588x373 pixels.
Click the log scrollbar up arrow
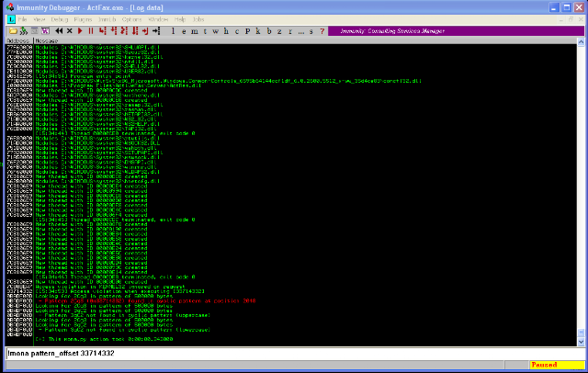[581, 41]
